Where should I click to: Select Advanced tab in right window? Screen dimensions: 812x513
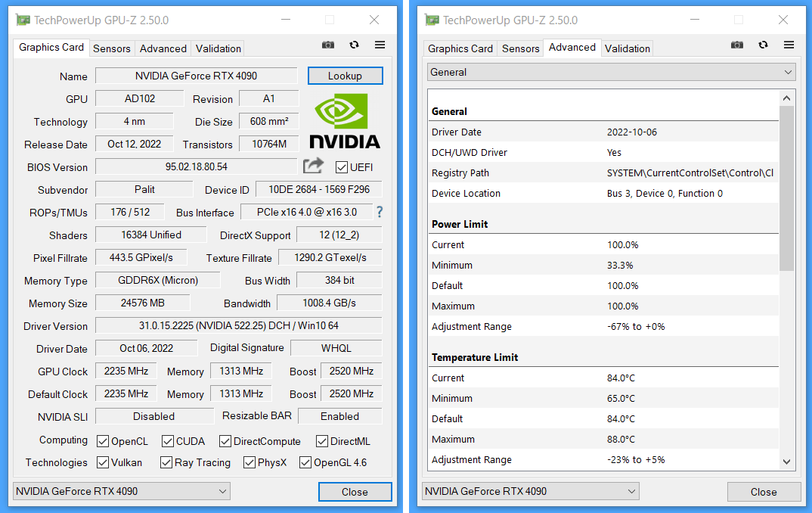[572, 47]
